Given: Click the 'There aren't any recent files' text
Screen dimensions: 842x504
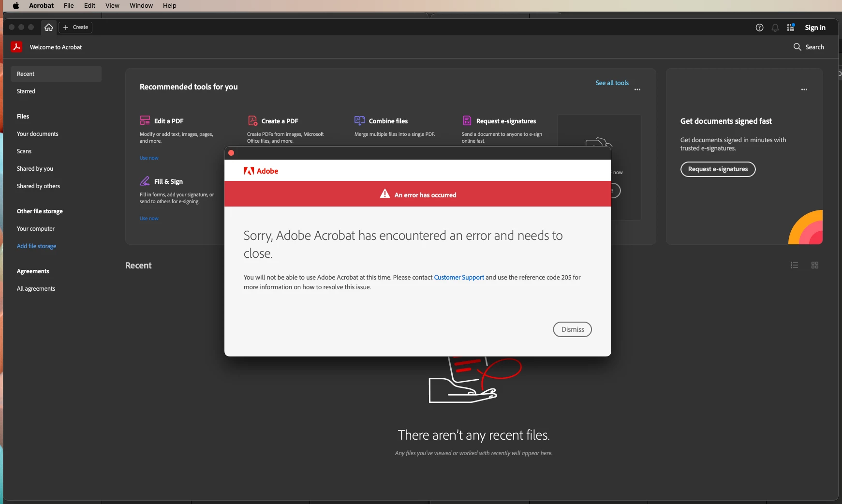Looking at the screenshot, I should (x=474, y=435).
